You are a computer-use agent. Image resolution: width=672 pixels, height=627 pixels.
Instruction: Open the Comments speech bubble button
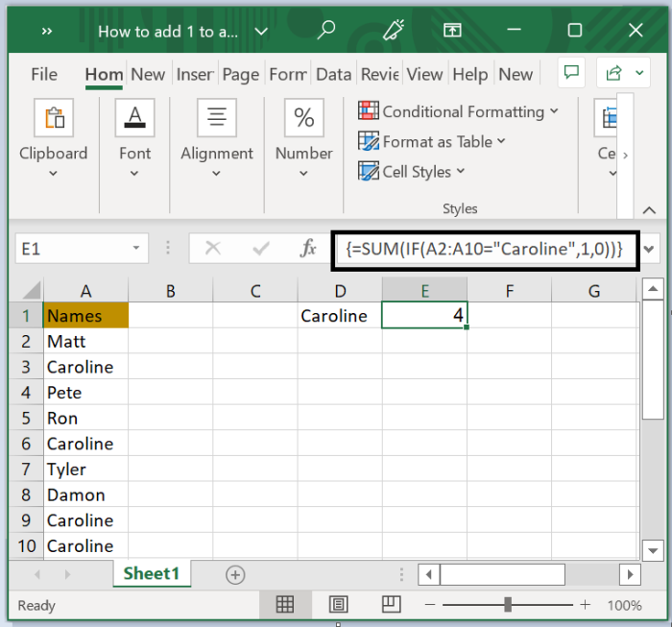pyautogui.click(x=571, y=74)
